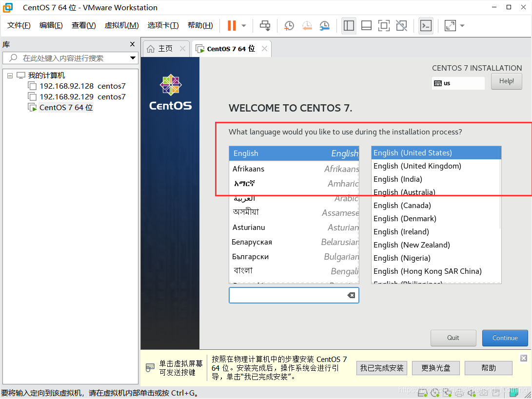Choose English (India) locale

click(435, 179)
